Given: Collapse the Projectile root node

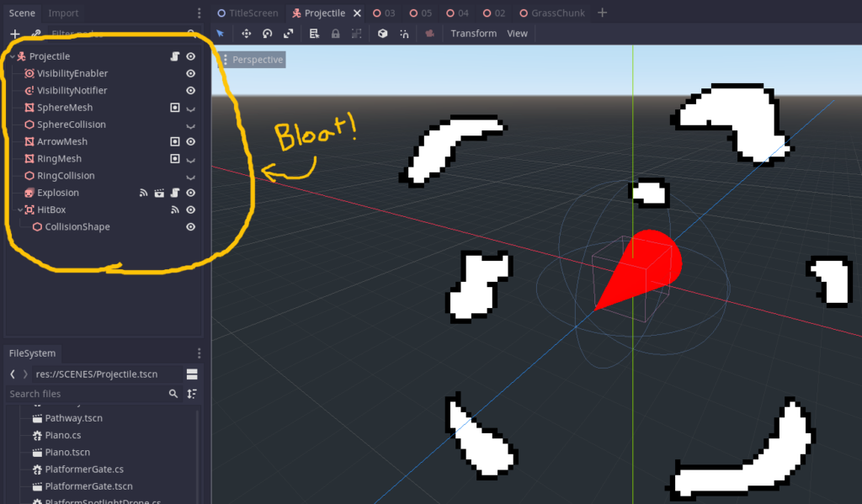Looking at the screenshot, I should (12, 56).
